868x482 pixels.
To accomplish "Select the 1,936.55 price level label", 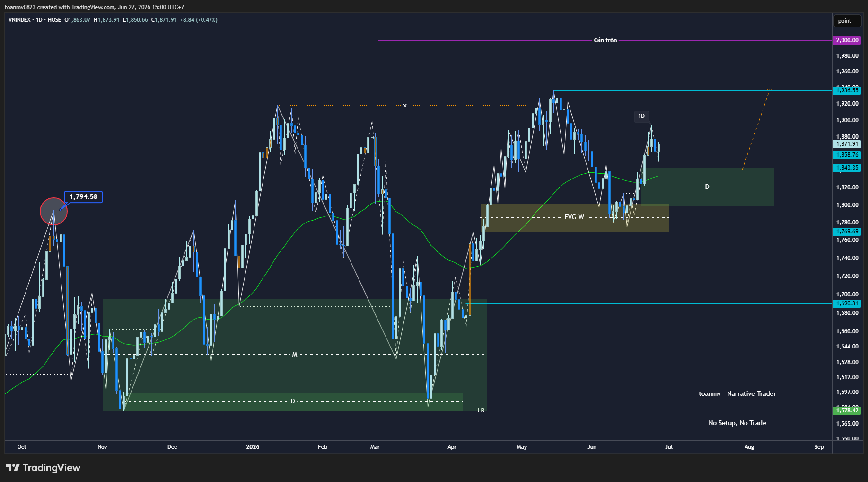I will click(x=847, y=90).
